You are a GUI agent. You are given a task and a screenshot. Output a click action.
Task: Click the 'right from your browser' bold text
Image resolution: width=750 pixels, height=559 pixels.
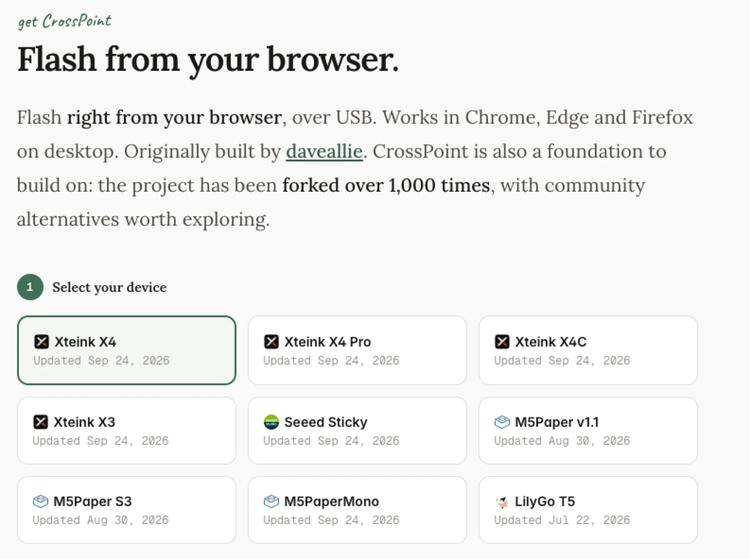click(x=174, y=118)
